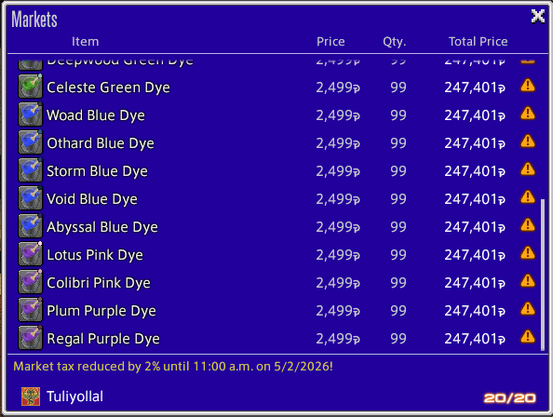553x417 pixels.
Task: Click the 2,499 price of Celeste Green Dye
Action: (x=338, y=87)
